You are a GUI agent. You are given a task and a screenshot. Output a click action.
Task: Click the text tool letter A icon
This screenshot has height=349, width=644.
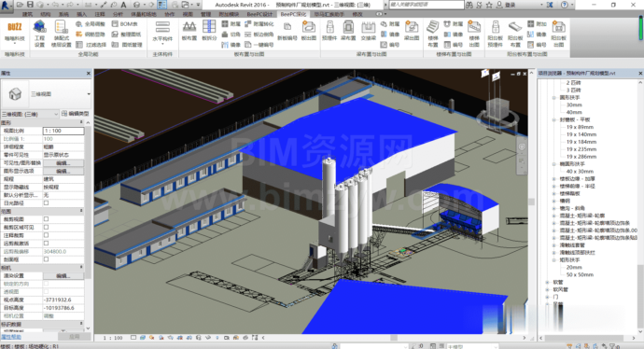pos(123,5)
